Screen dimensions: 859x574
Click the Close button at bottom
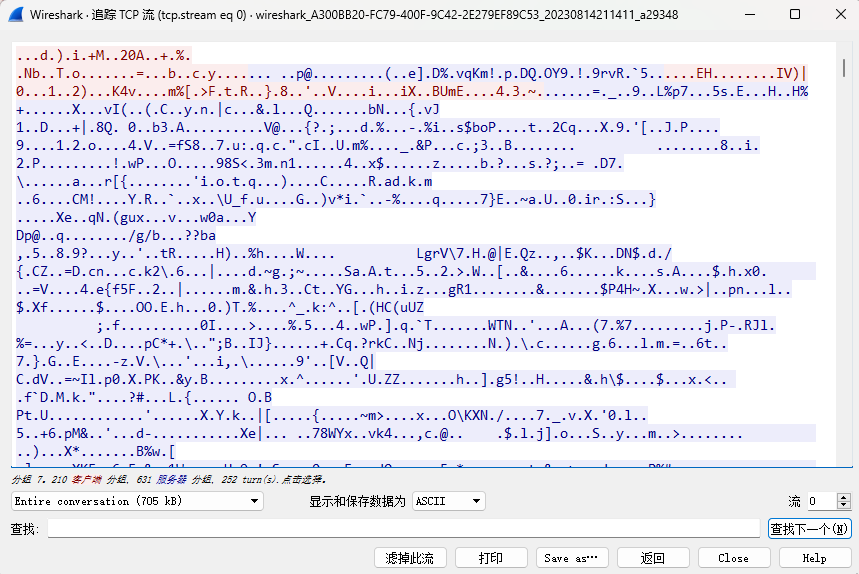pos(733,558)
